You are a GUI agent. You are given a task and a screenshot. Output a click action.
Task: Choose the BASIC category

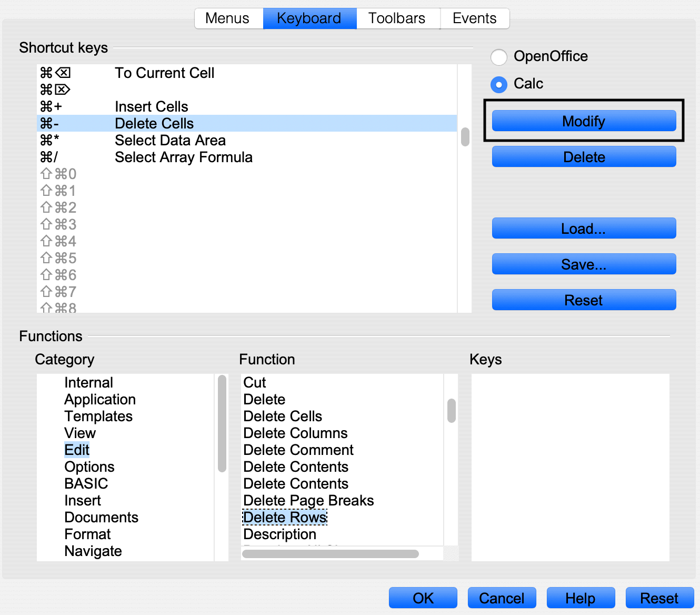pyautogui.click(x=86, y=484)
